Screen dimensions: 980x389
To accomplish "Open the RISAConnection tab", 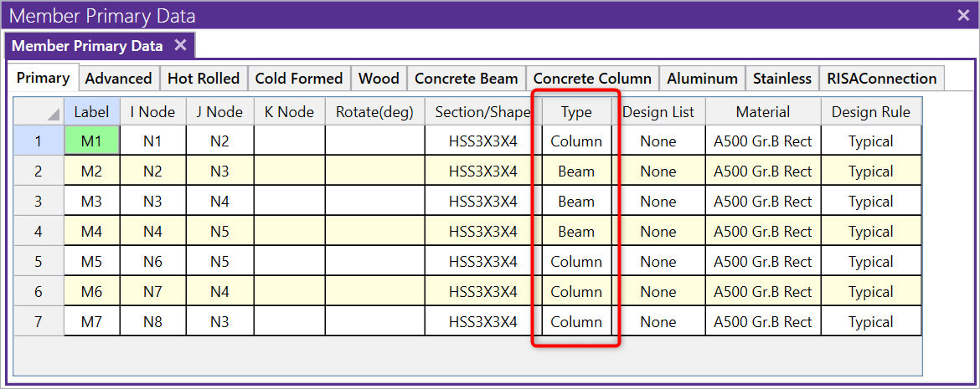I will 881,79.
